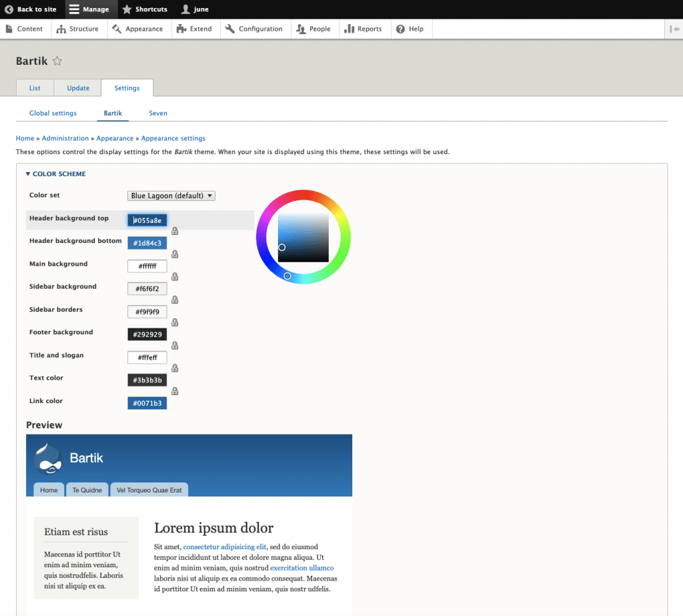Click the Structure hierarchy icon

click(x=61, y=29)
